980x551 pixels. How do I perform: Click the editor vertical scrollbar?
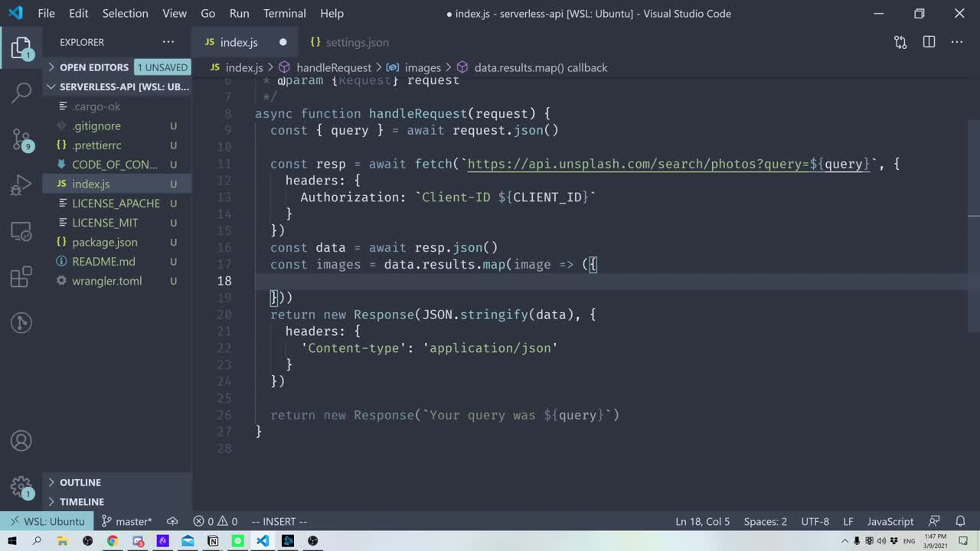tap(973, 230)
